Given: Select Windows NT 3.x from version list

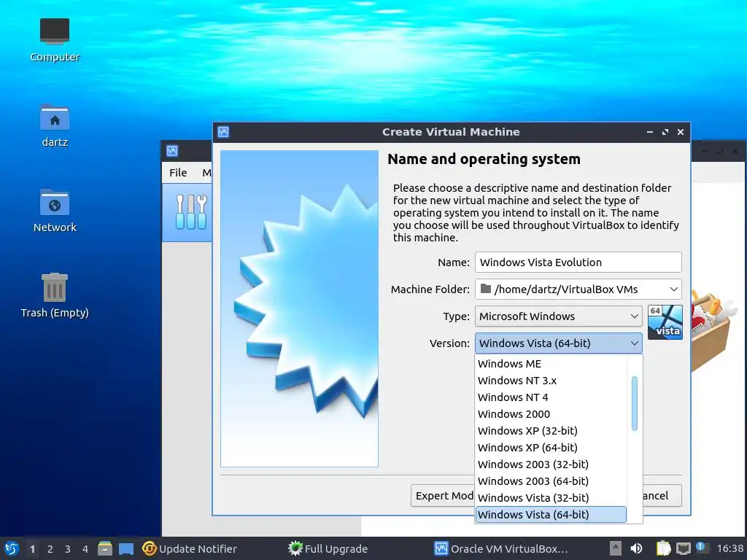Looking at the screenshot, I should 551,381.
